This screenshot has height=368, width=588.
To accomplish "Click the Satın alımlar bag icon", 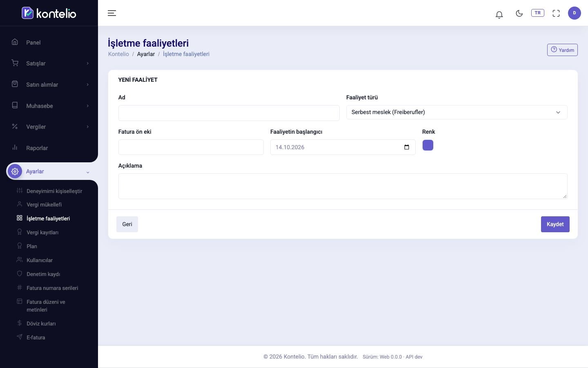I will click(x=15, y=84).
